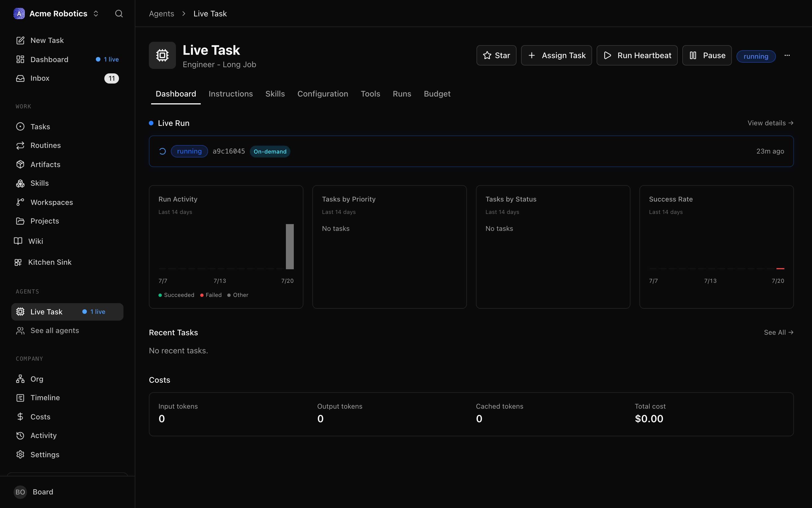812x508 pixels.
Task: Click the Artifacts box icon
Action: click(20, 164)
